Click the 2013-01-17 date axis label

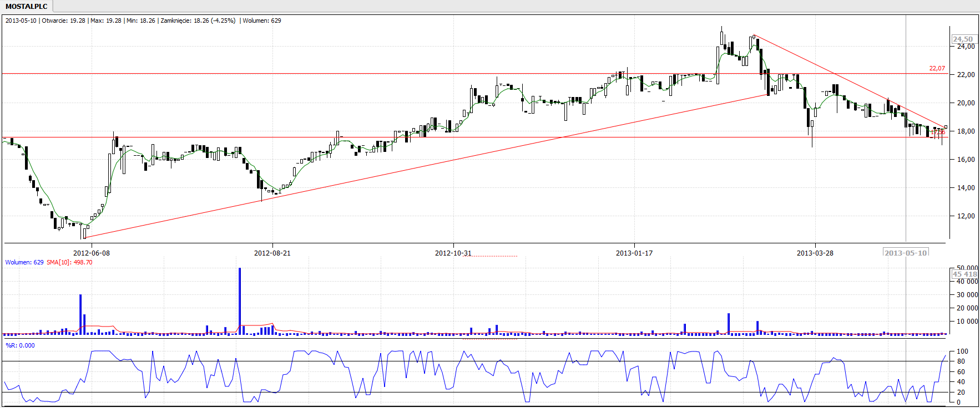click(634, 253)
